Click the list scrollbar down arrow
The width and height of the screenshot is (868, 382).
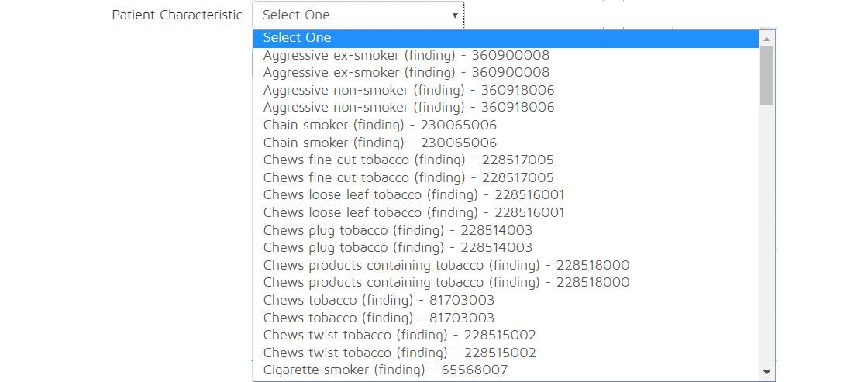(x=766, y=372)
